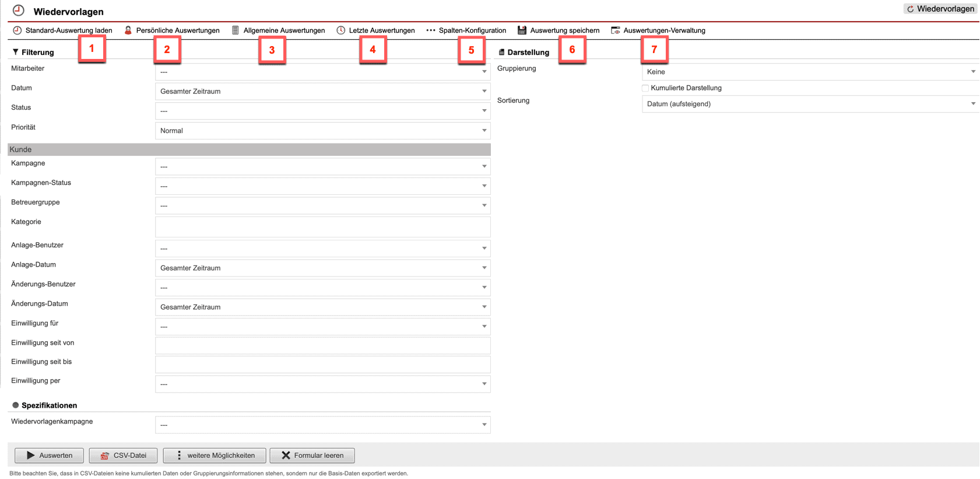Click the X icon on Formular leeren
This screenshot has width=980, height=479.
tap(286, 455)
